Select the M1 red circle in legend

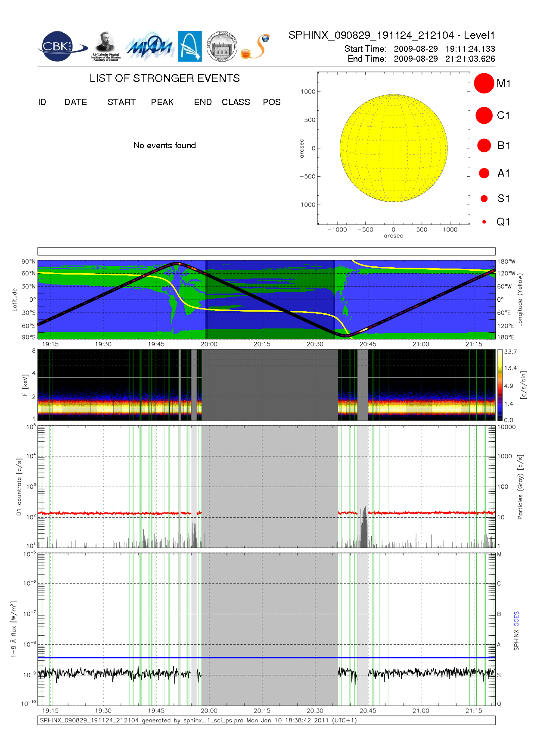[x=484, y=83]
